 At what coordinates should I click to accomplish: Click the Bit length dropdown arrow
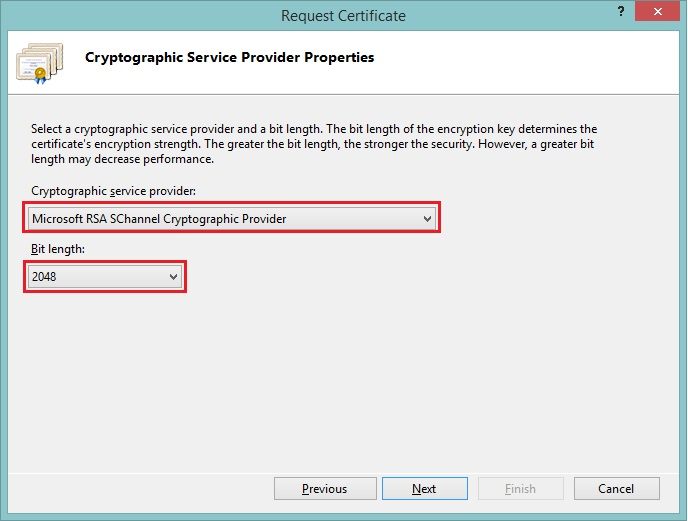(x=173, y=276)
